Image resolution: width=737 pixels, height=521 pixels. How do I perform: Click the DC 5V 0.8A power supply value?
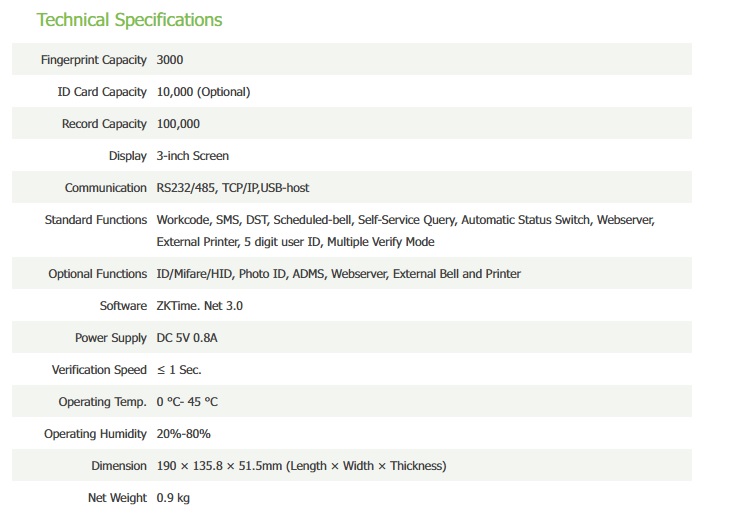pyautogui.click(x=187, y=338)
